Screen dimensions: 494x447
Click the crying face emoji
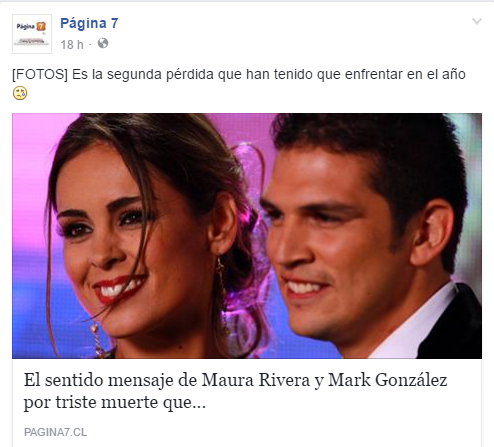click(20, 93)
